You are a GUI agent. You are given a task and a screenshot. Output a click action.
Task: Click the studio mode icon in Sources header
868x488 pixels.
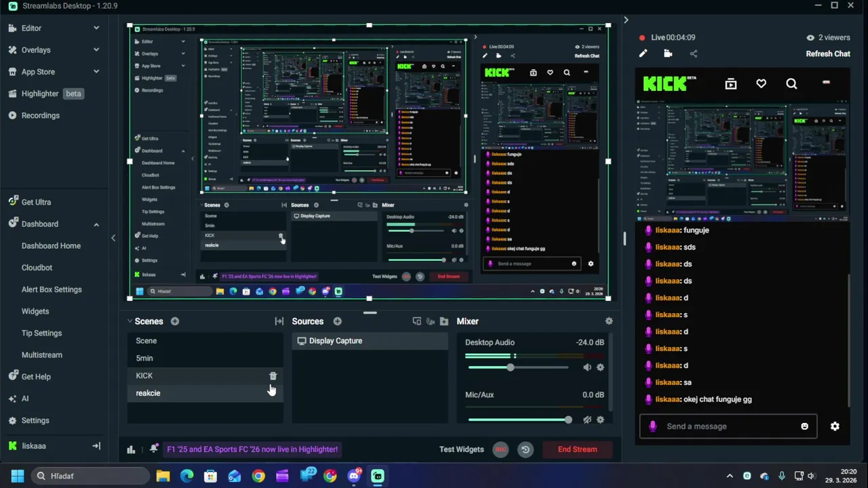click(x=417, y=321)
